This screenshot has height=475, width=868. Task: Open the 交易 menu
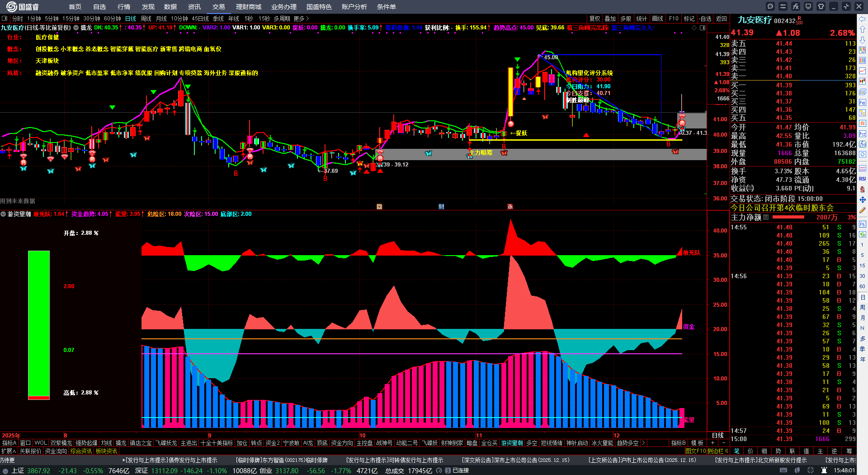[219, 7]
